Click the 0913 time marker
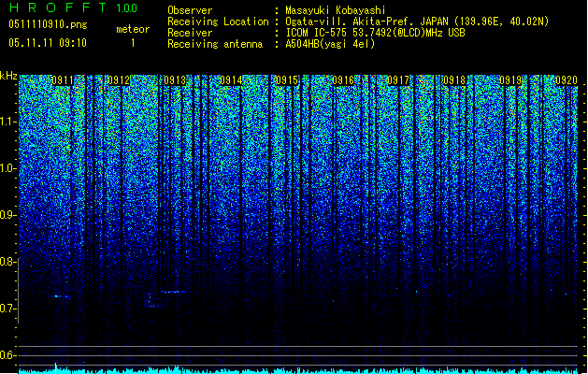 point(175,80)
